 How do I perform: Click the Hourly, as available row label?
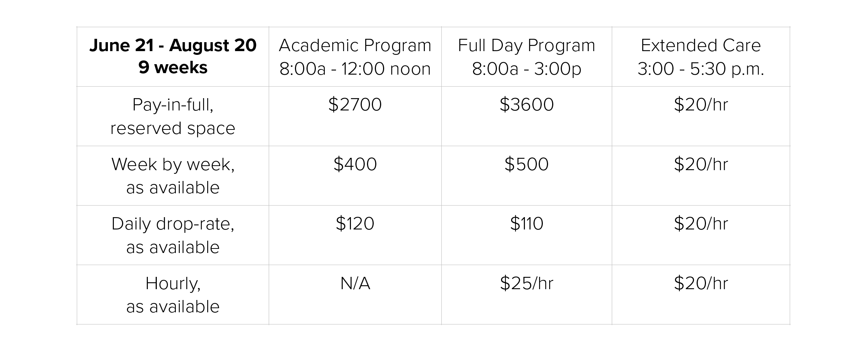(x=173, y=295)
